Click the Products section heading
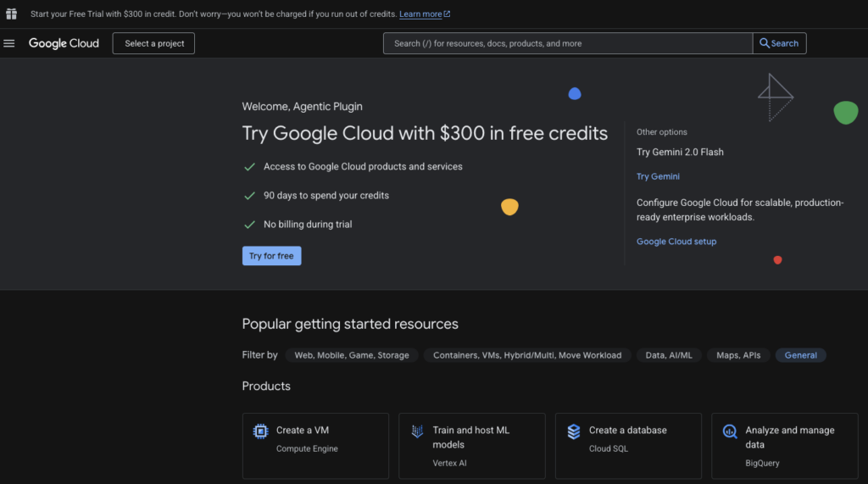This screenshot has height=484, width=868. (266, 386)
